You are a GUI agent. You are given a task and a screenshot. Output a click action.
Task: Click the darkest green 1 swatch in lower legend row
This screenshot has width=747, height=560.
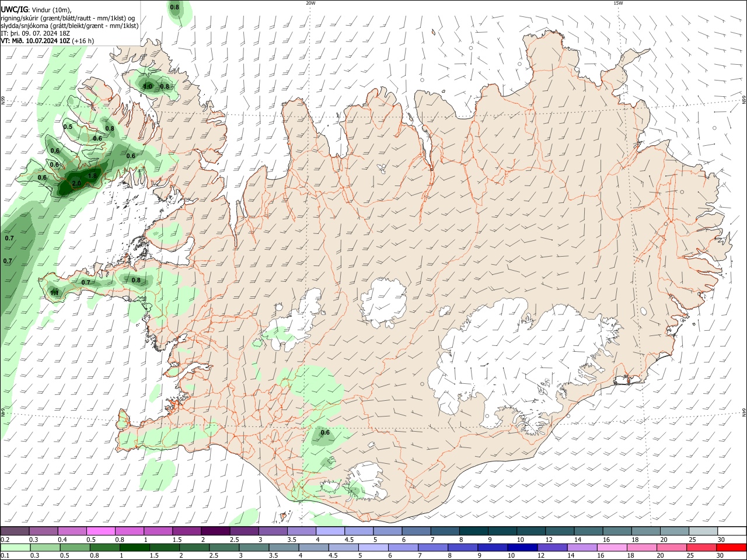pos(135,548)
